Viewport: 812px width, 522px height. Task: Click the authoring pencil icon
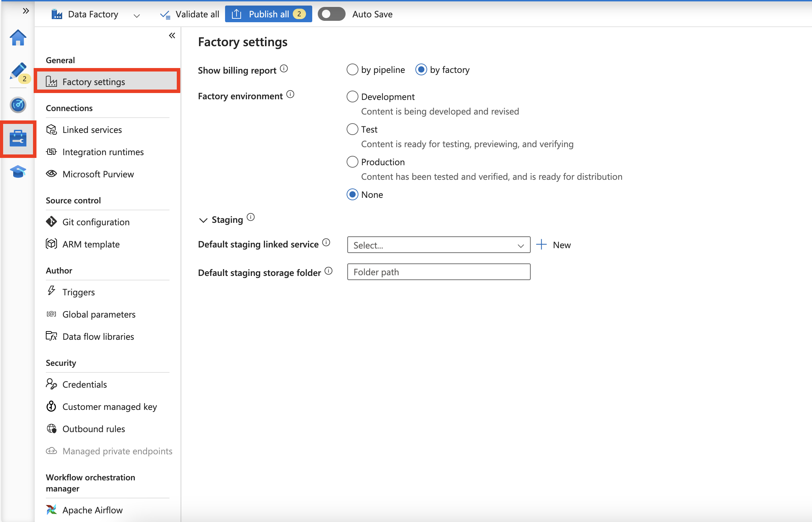18,70
